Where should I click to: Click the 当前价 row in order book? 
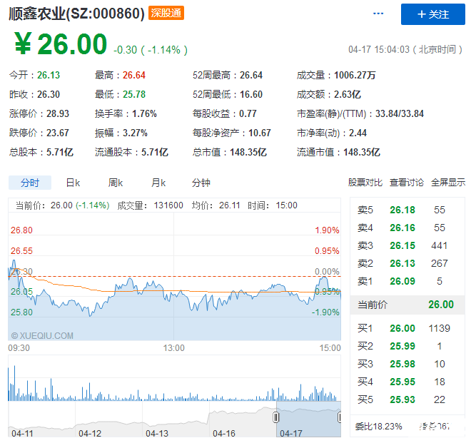(407, 305)
